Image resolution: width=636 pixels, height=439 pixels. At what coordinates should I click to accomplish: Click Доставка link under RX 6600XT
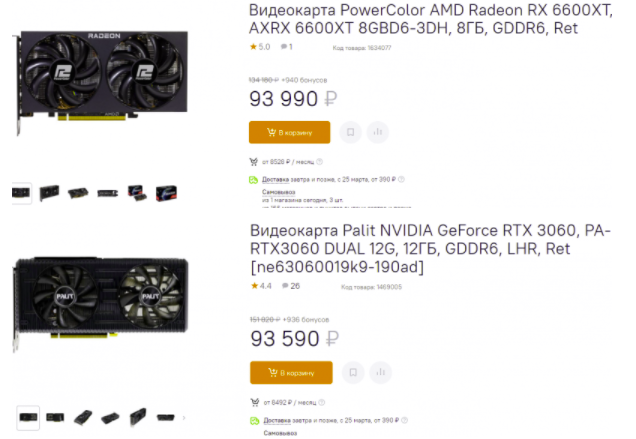coord(275,179)
